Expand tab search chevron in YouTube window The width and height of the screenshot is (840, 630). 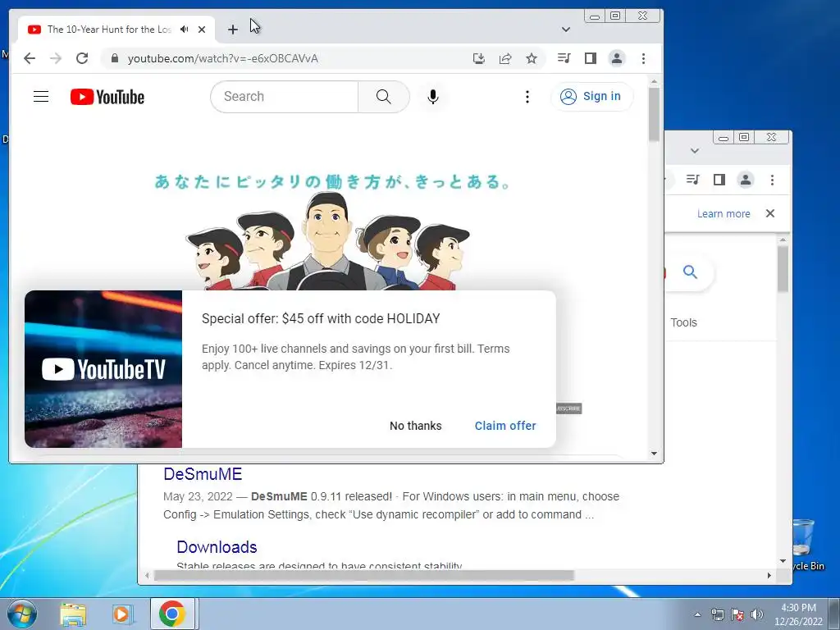566,30
